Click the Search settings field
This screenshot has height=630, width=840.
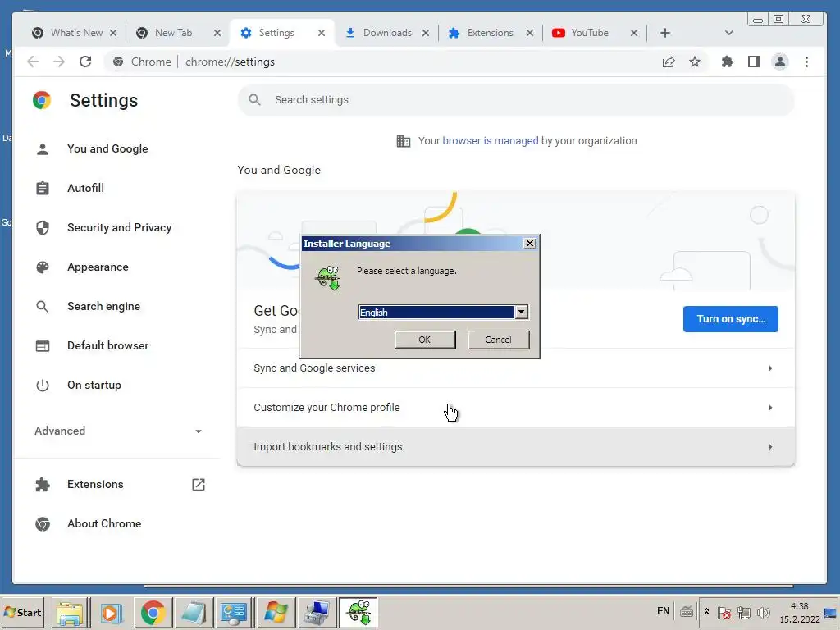(516, 99)
